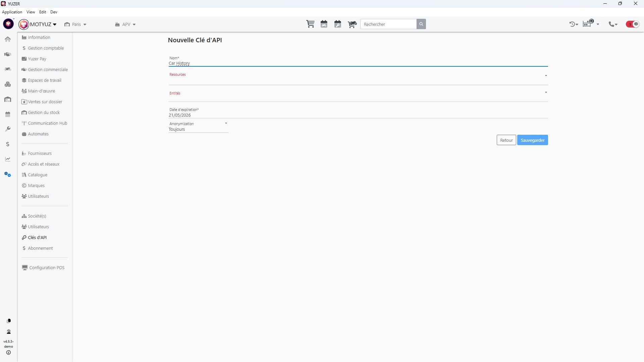Click the motorcycle cart icon
Image resolution: width=644 pixels, height=362 pixels.
(352, 24)
